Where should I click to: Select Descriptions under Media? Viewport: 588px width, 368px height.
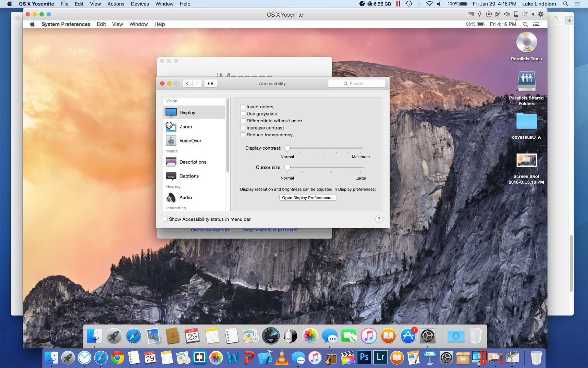click(x=194, y=162)
